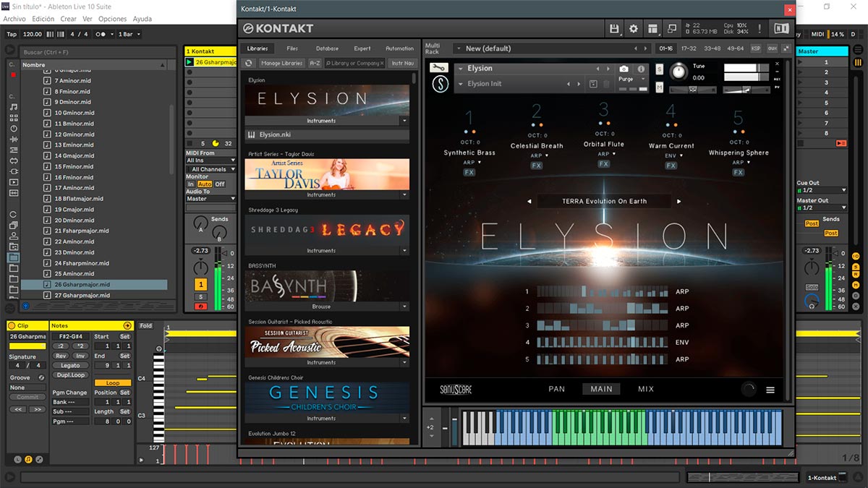Viewport: 868px width, 488px height.
Task: Click the Elysion pan slider under Tune
Action: coord(693,90)
